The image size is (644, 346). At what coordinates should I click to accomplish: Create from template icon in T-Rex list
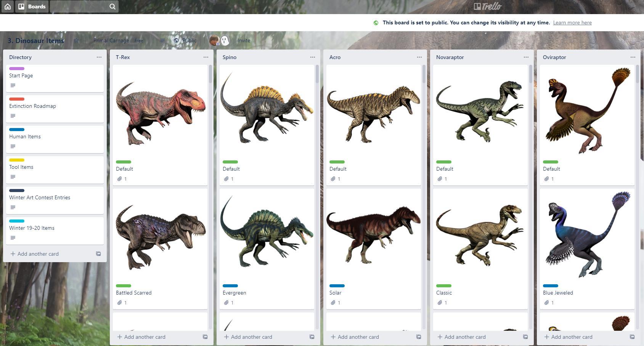pos(205,337)
